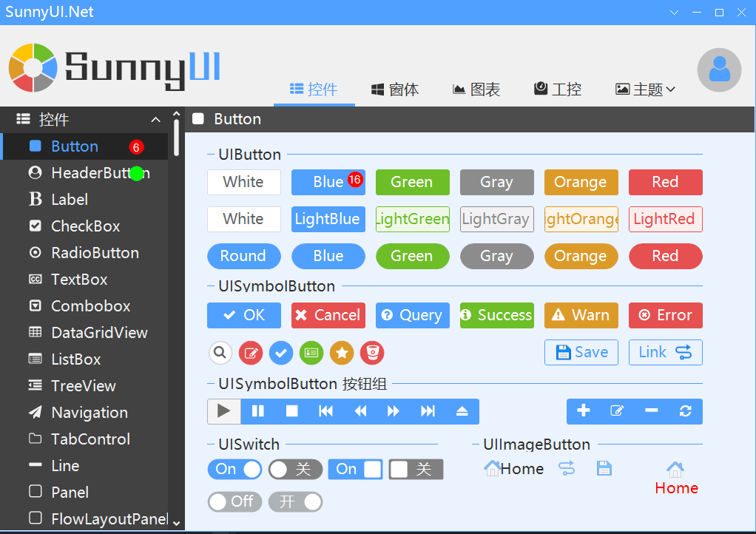Click the Query button

pos(413,315)
